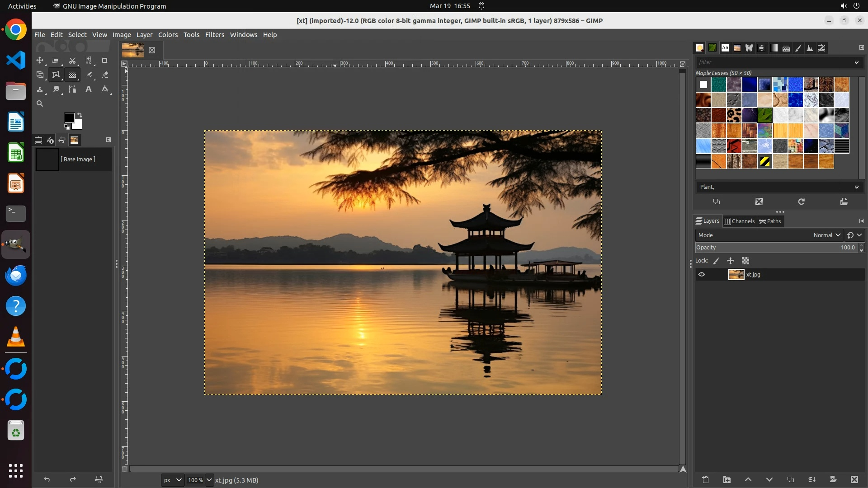868x488 pixels.
Task: Select the Move tool
Action: coord(40,60)
